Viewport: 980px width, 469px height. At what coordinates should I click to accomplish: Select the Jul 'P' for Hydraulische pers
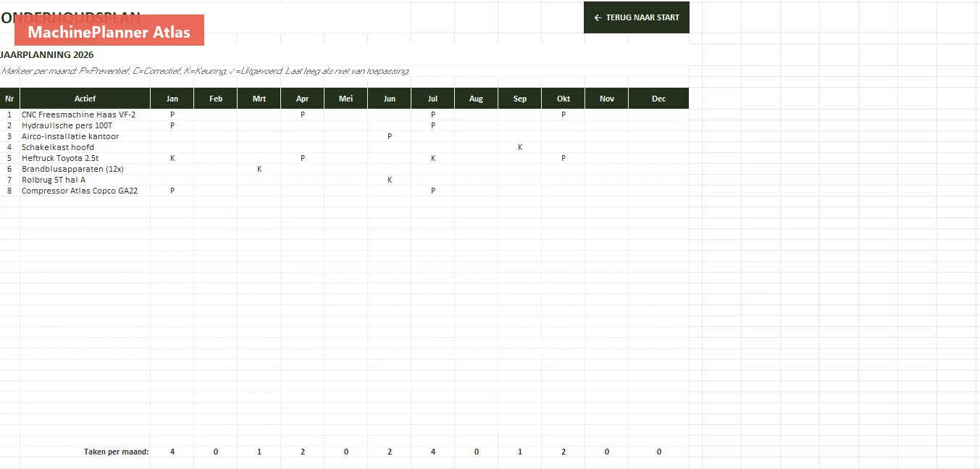pos(432,125)
